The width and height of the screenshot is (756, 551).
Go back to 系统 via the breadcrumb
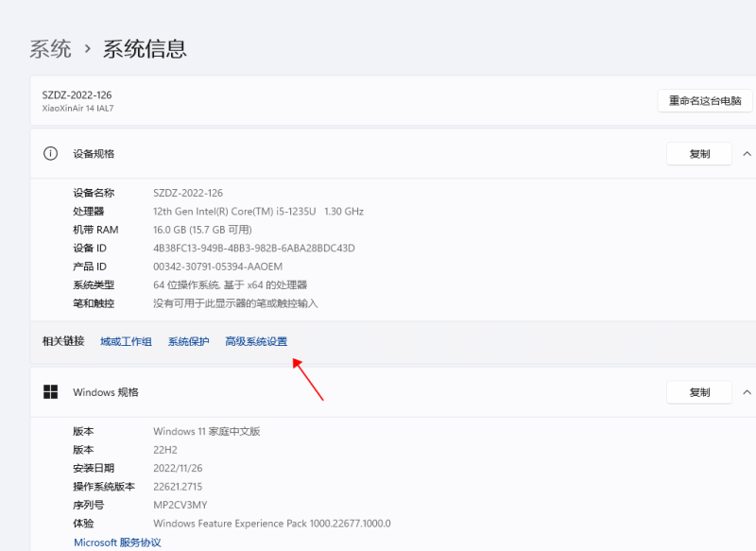pos(51,49)
